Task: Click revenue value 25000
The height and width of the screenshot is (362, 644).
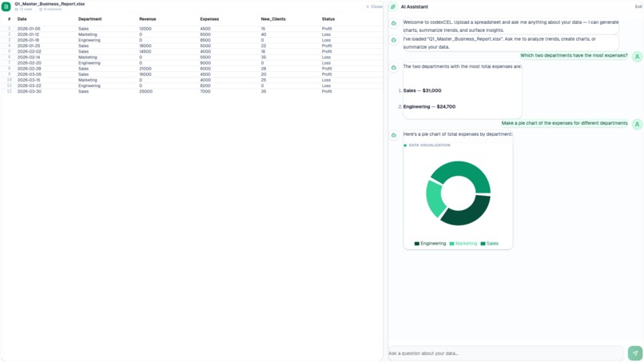Action: pyautogui.click(x=145, y=92)
